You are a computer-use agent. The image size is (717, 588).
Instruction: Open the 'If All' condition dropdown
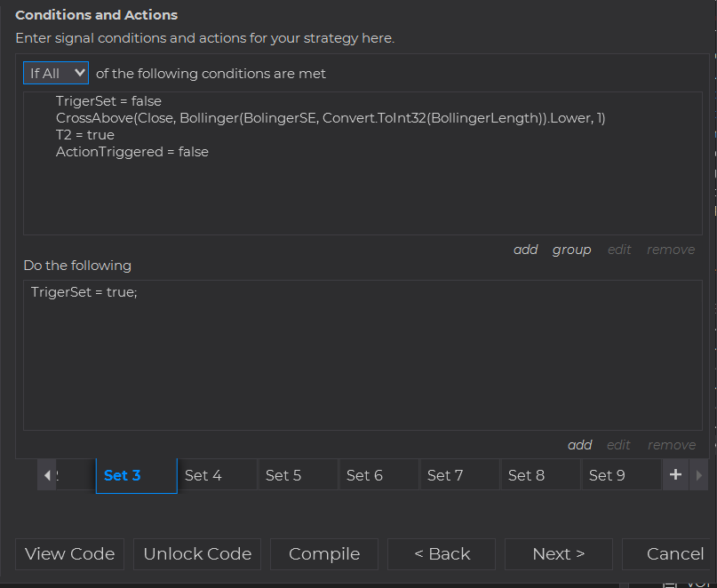[x=56, y=73]
